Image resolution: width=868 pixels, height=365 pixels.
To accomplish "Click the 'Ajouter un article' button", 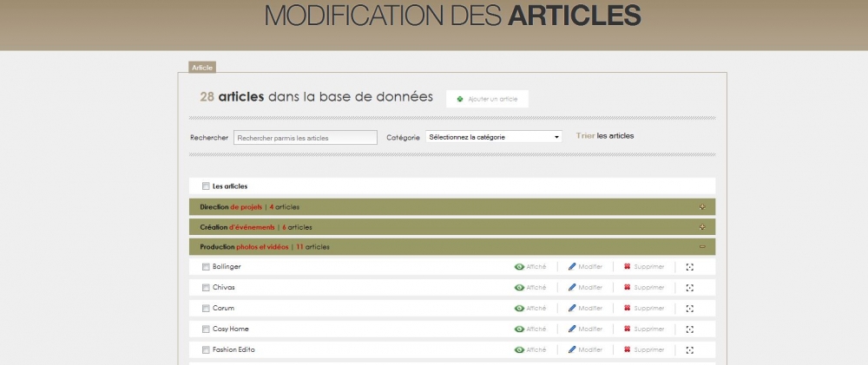I will [x=487, y=99].
